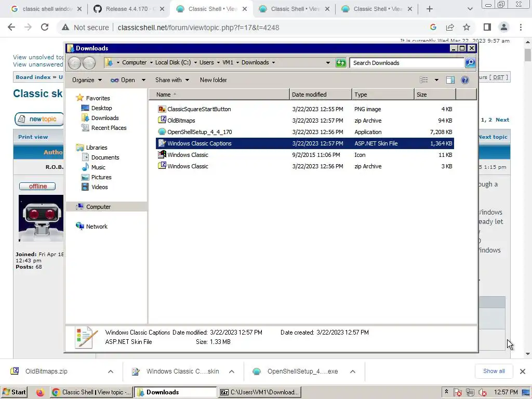Open Music library in navigation pane
This screenshot has width=532, height=399.
pos(98,167)
